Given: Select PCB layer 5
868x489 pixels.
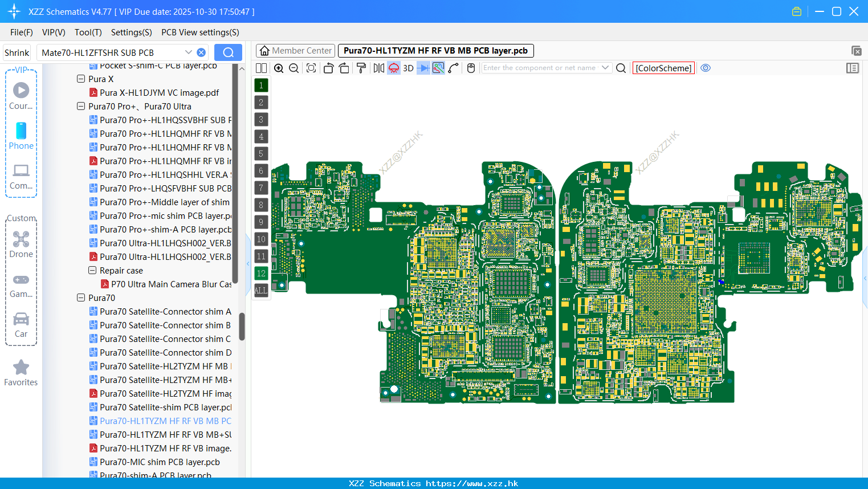Looking at the screenshot, I should coord(261,154).
